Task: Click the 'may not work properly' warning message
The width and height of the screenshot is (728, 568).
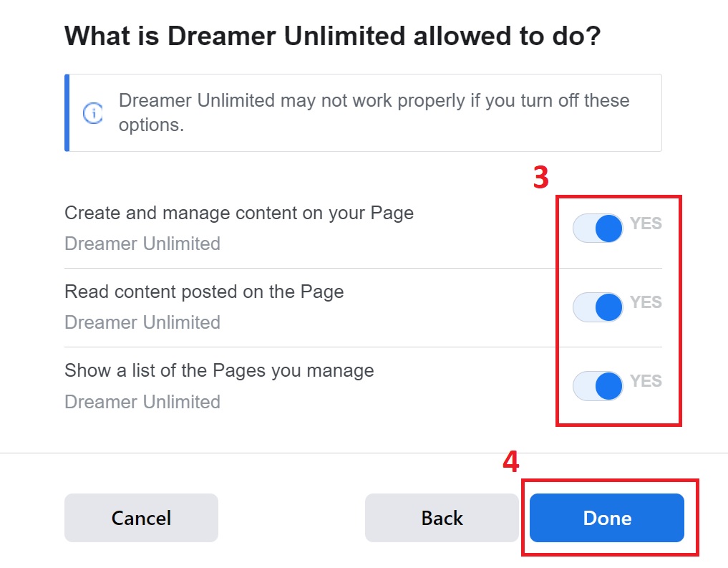Action: (374, 113)
